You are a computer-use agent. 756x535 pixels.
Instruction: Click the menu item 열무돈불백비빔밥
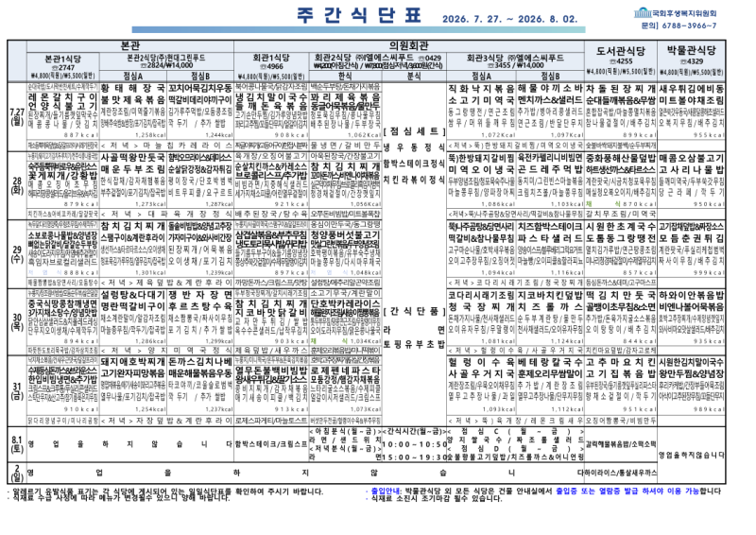click(x=271, y=370)
